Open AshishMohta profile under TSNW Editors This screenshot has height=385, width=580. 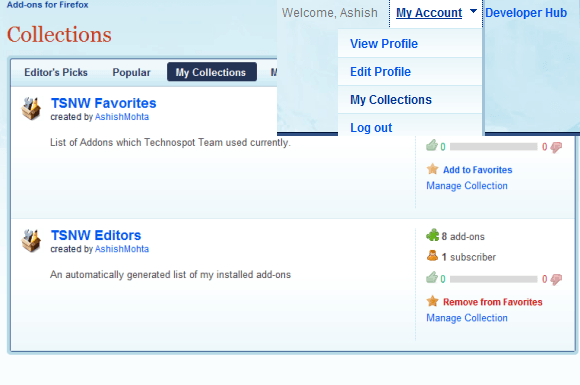pyautogui.click(x=122, y=249)
